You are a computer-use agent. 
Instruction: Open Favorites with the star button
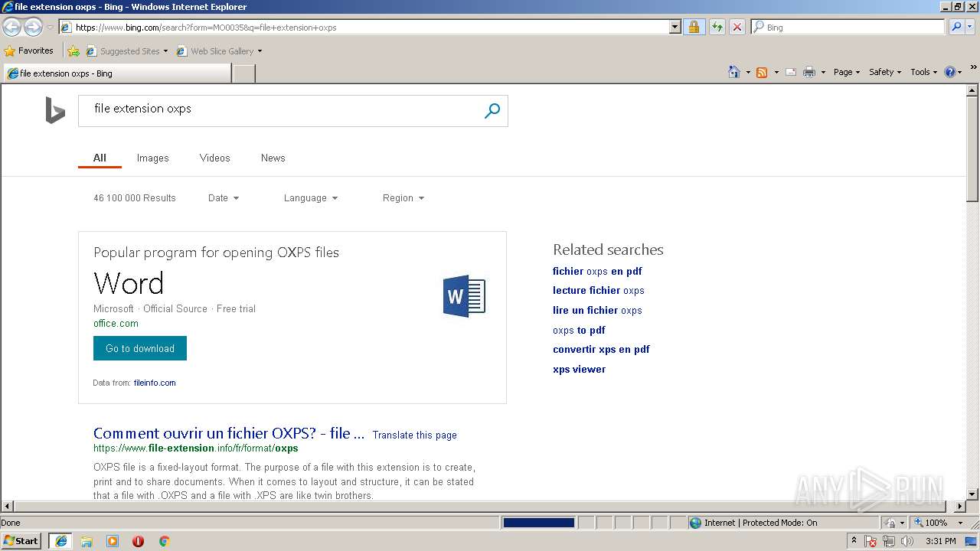pyautogui.click(x=29, y=51)
